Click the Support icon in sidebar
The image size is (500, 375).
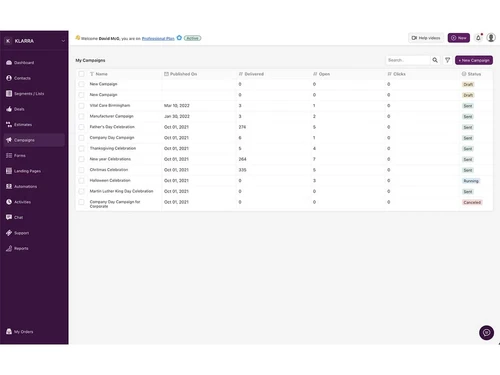pos(9,233)
